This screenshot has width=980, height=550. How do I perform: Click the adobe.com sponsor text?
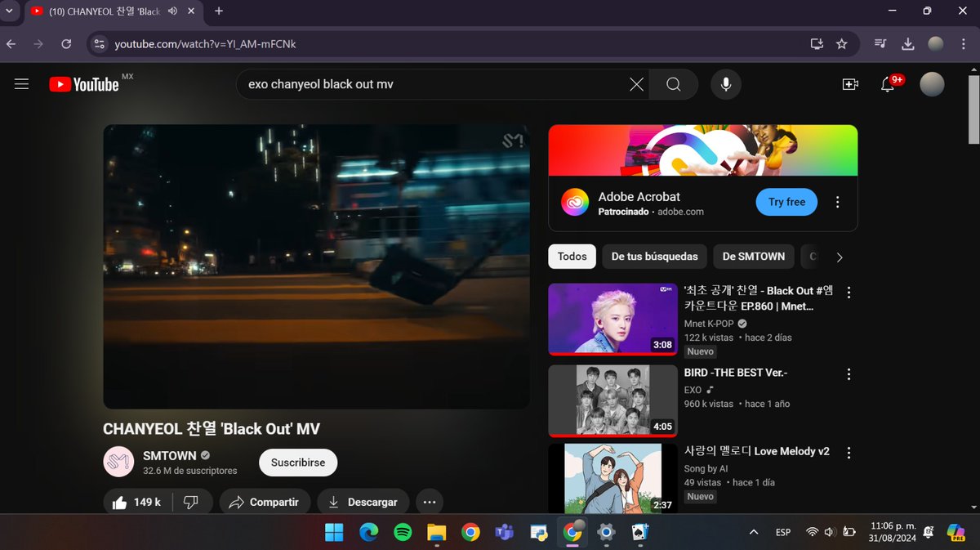click(x=680, y=212)
